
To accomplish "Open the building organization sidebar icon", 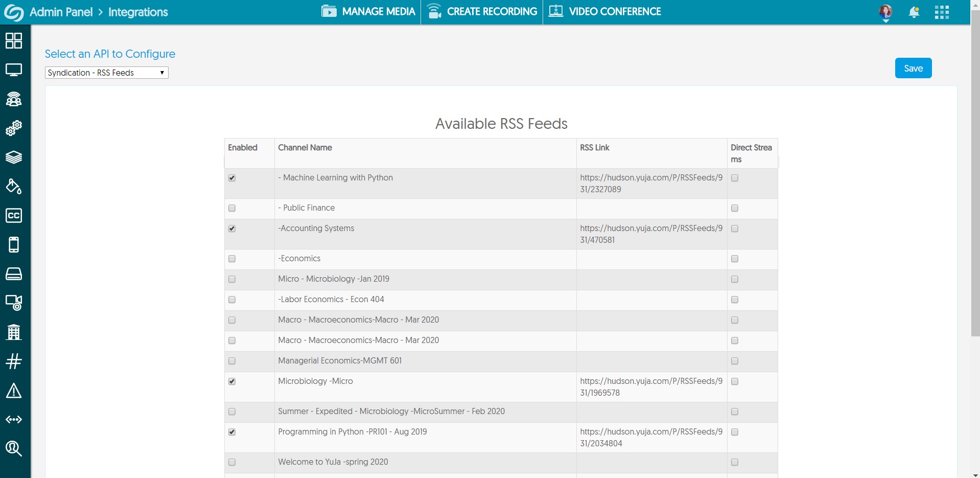I will (14, 332).
